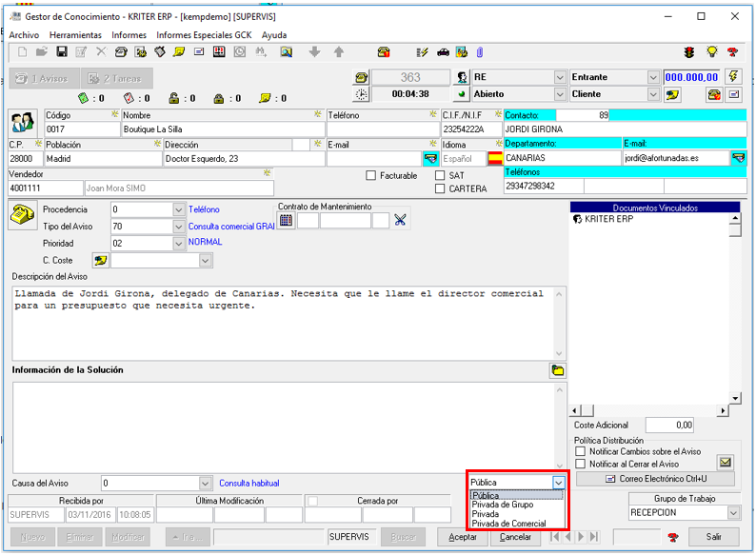The width and height of the screenshot is (756, 555).
Task: Click the Teléfono link beside Procedencia
Action: coord(204,209)
